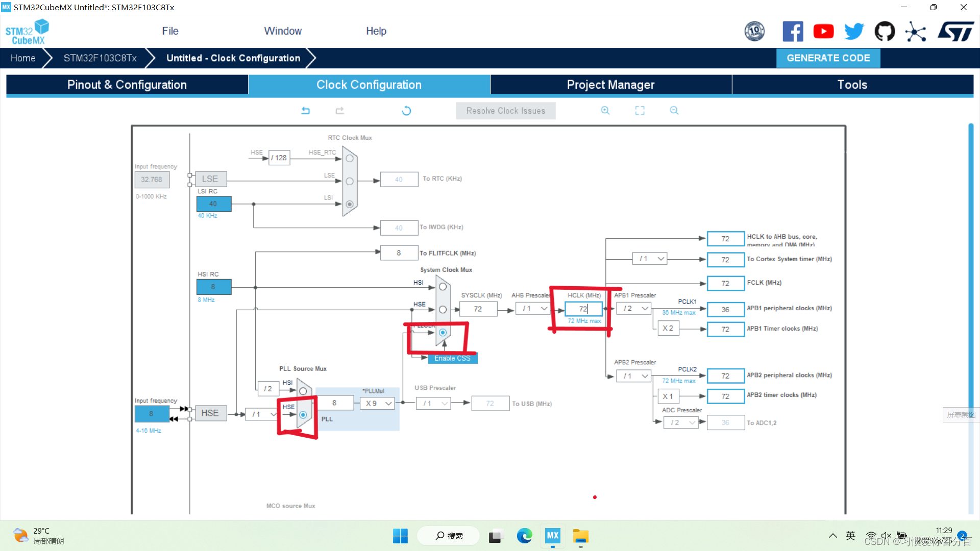
Task: Select HSI input on PLL Source Mux
Action: point(303,391)
